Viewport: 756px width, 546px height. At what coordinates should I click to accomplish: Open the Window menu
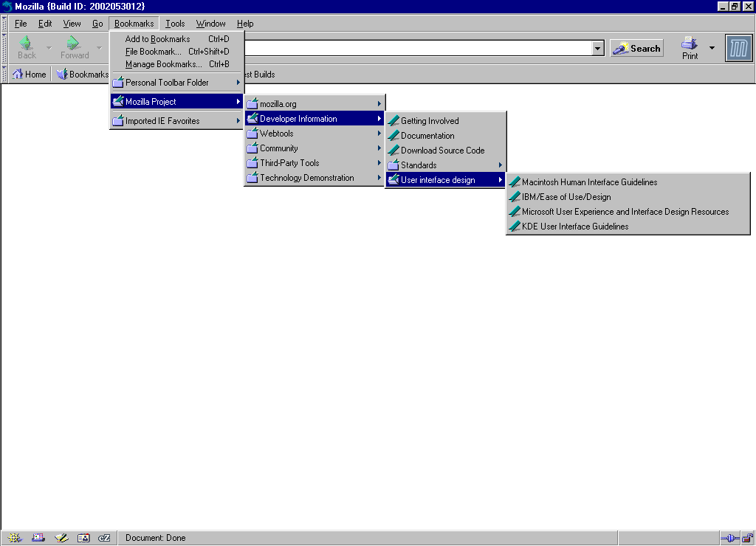(x=210, y=23)
